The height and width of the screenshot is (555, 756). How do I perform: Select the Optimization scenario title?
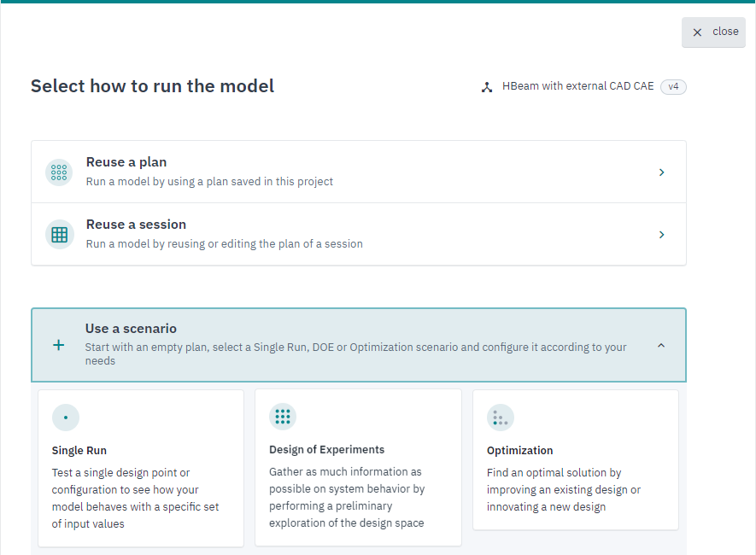pyautogui.click(x=519, y=451)
